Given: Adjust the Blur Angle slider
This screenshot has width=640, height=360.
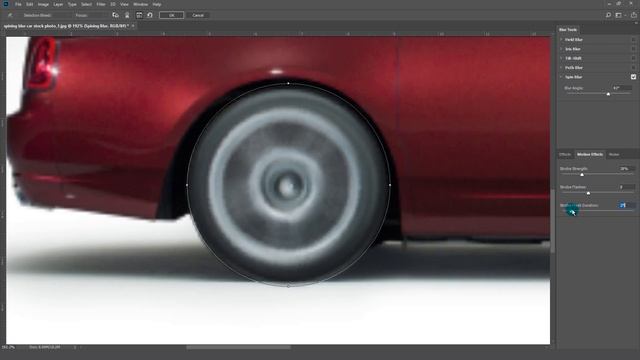Looking at the screenshot, I should point(608,94).
